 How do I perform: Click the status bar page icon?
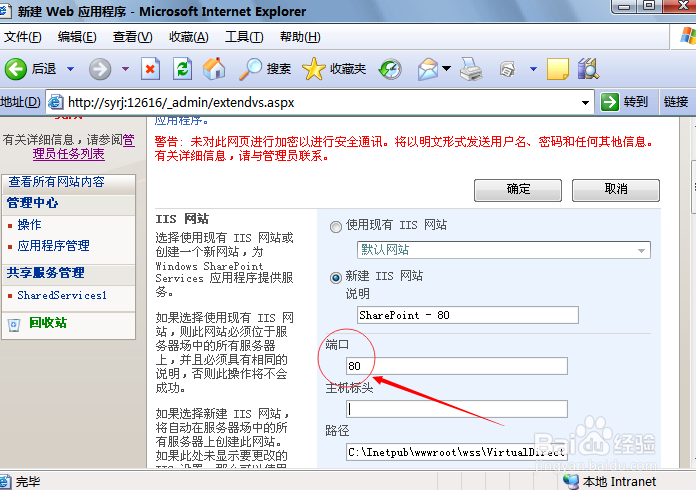[5, 482]
